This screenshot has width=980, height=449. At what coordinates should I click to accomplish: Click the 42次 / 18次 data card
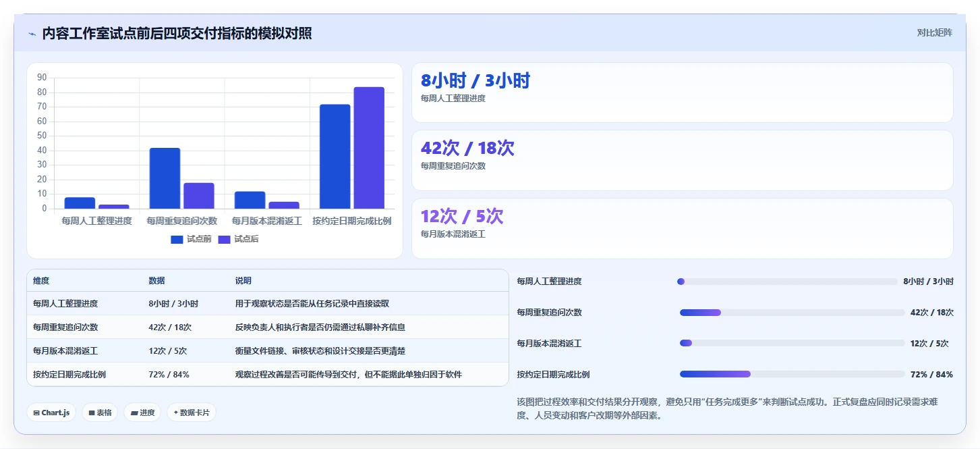click(682, 160)
